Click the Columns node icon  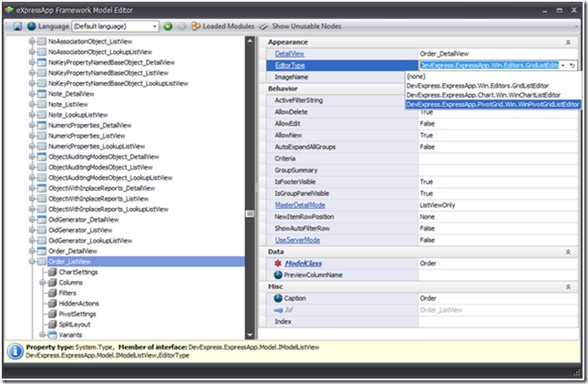[53, 282]
